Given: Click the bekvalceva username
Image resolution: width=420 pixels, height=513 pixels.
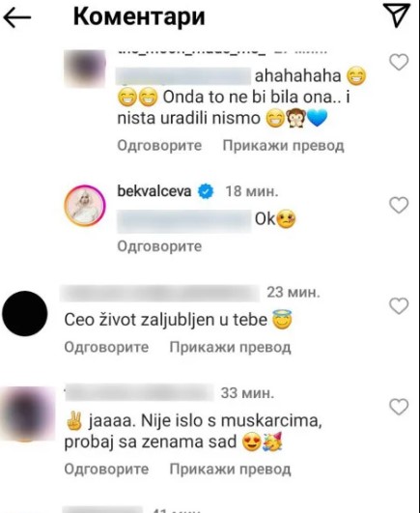Looking at the screenshot, I should [154, 191].
